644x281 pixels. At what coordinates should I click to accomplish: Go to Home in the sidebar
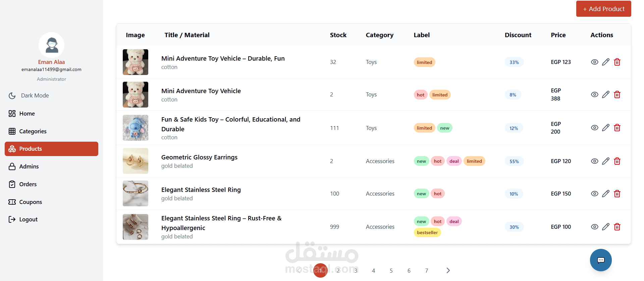(x=51, y=114)
